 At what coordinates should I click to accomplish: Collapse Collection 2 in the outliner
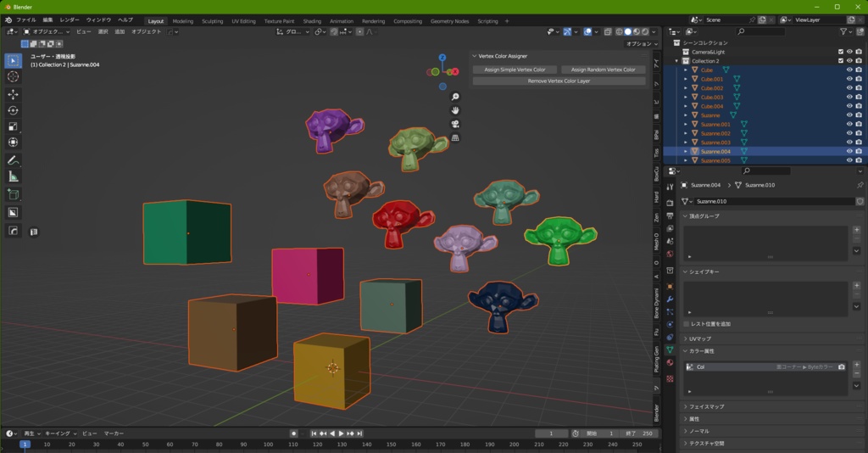coord(676,61)
